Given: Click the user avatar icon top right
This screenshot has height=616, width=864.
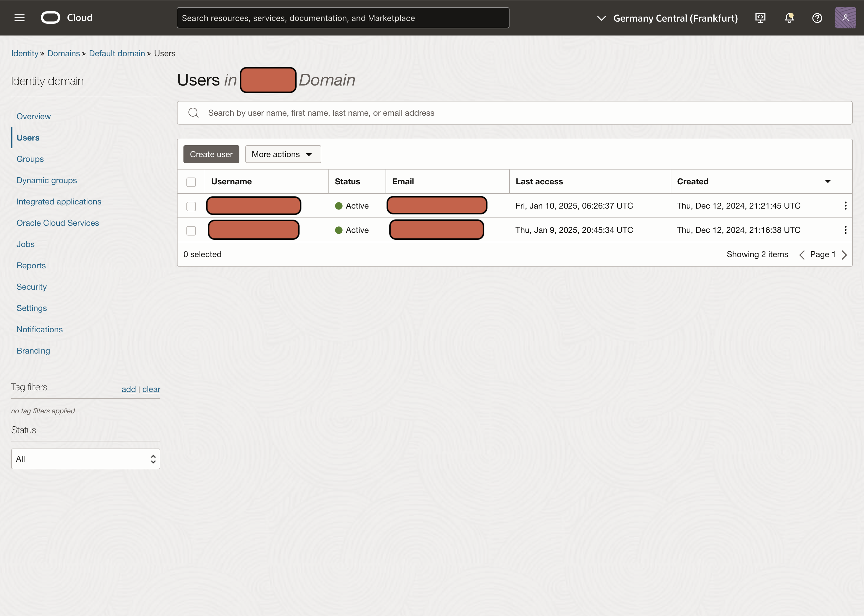Looking at the screenshot, I should 845,17.
